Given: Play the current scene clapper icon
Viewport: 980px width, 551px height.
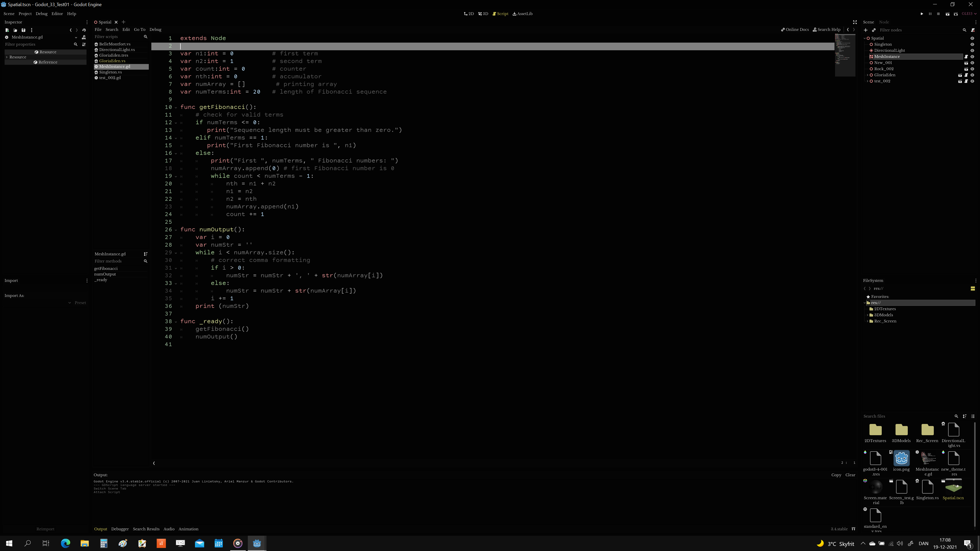Looking at the screenshot, I should pyautogui.click(x=947, y=14).
